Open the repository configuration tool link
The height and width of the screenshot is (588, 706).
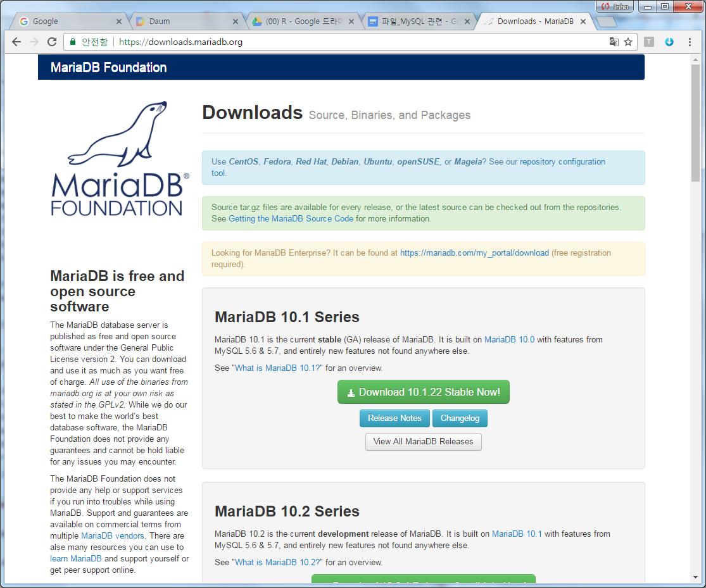(x=408, y=167)
